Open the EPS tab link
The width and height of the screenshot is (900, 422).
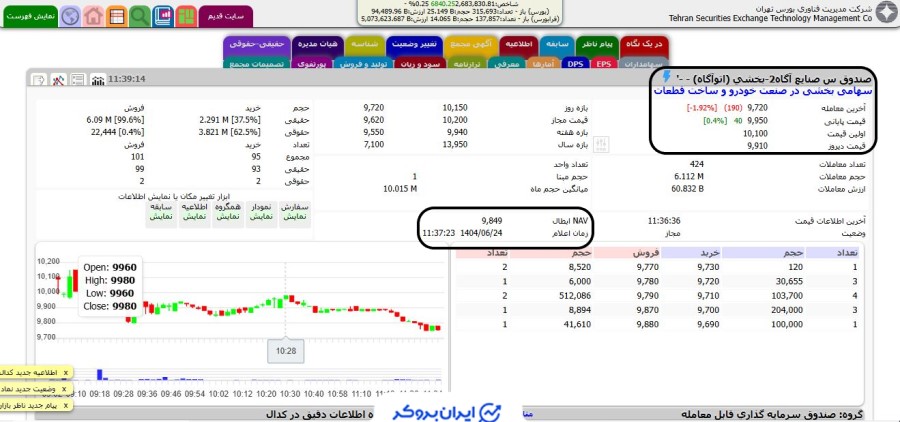603,63
